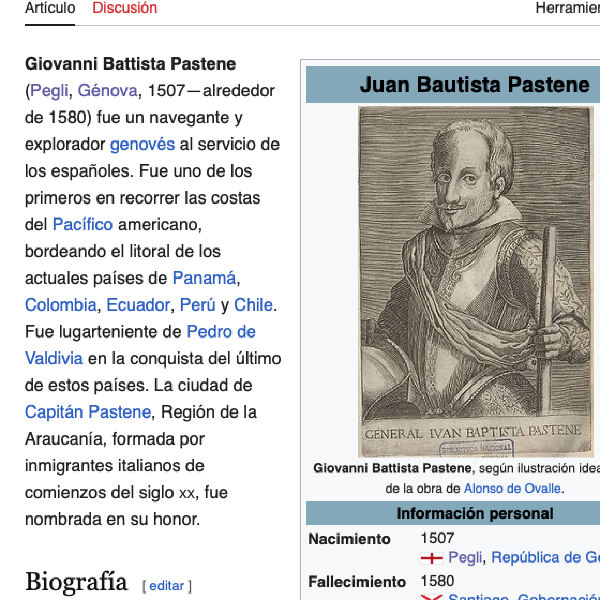Click the editar link next to Biografía
600x600 pixels.
(167, 586)
